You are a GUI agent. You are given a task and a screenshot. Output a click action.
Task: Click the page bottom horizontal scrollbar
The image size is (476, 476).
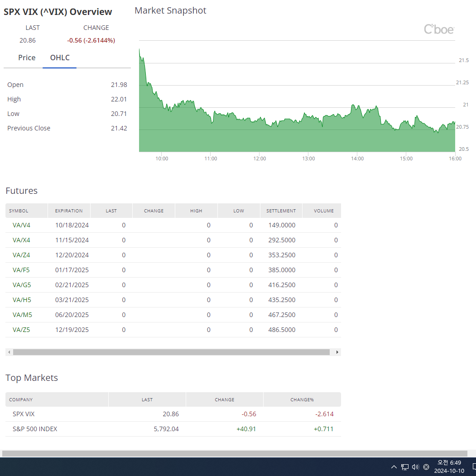234,453
